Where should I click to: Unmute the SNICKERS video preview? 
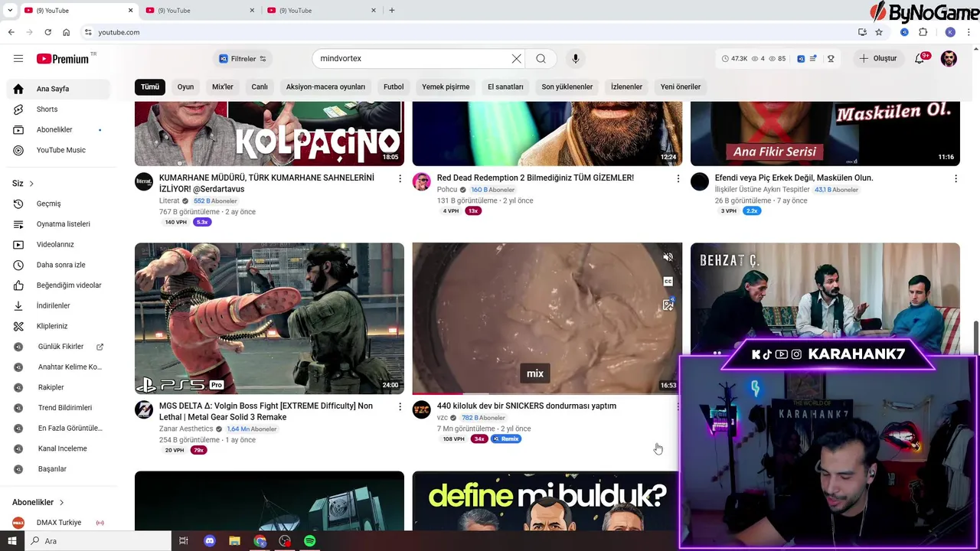pos(668,257)
